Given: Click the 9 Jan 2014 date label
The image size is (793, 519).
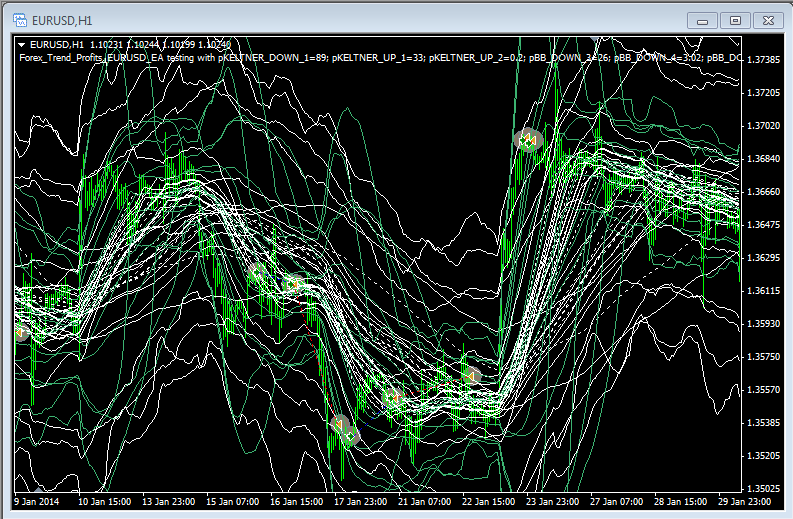Looking at the screenshot, I should pos(36,502).
